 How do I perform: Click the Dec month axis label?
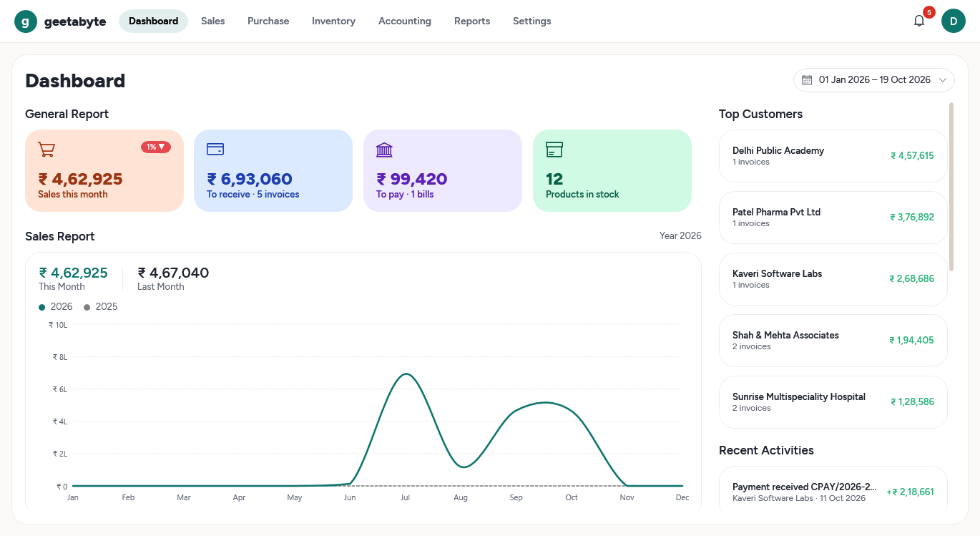pos(682,497)
